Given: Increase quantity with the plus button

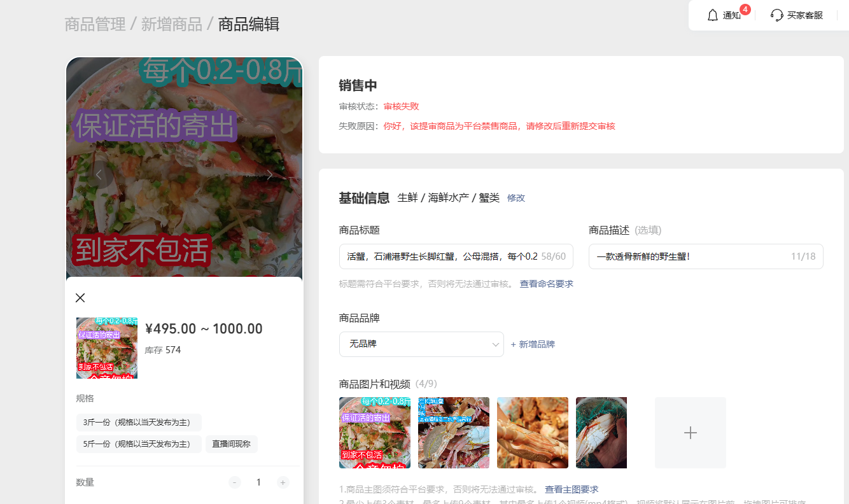Looking at the screenshot, I should (283, 482).
